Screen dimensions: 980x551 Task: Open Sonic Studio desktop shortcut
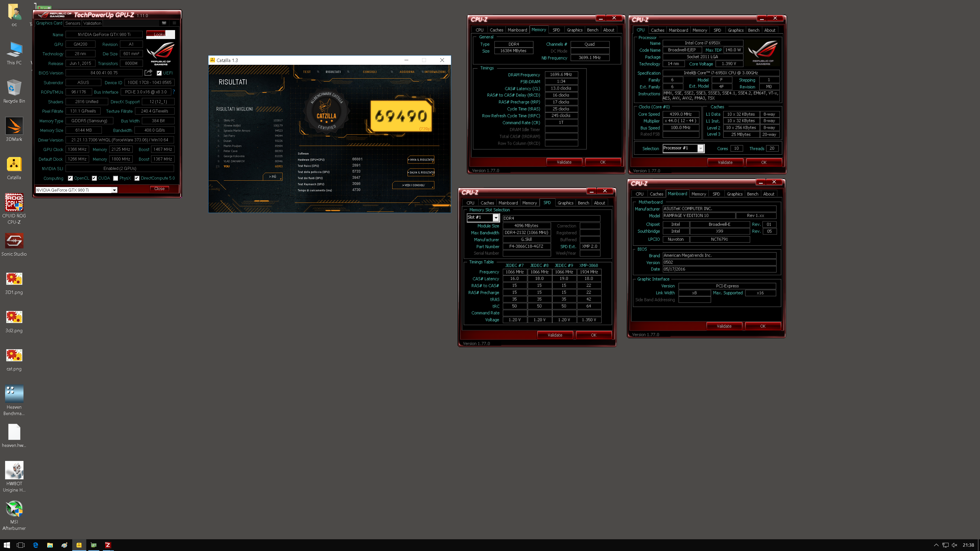pos(14,245)
